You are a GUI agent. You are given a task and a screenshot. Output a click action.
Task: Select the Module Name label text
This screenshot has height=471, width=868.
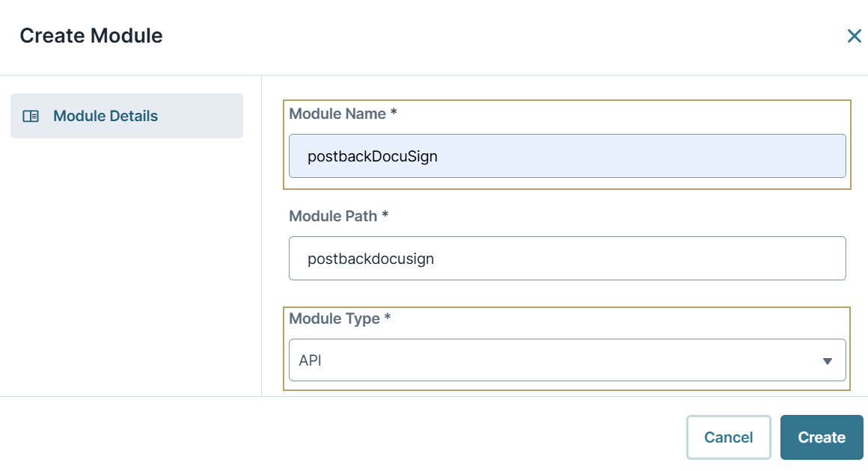click(343, 114)
